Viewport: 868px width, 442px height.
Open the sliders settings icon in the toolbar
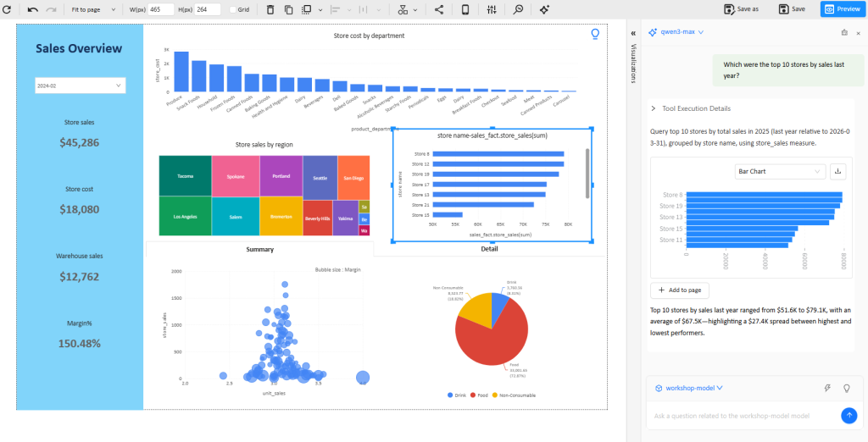(492, 9)
